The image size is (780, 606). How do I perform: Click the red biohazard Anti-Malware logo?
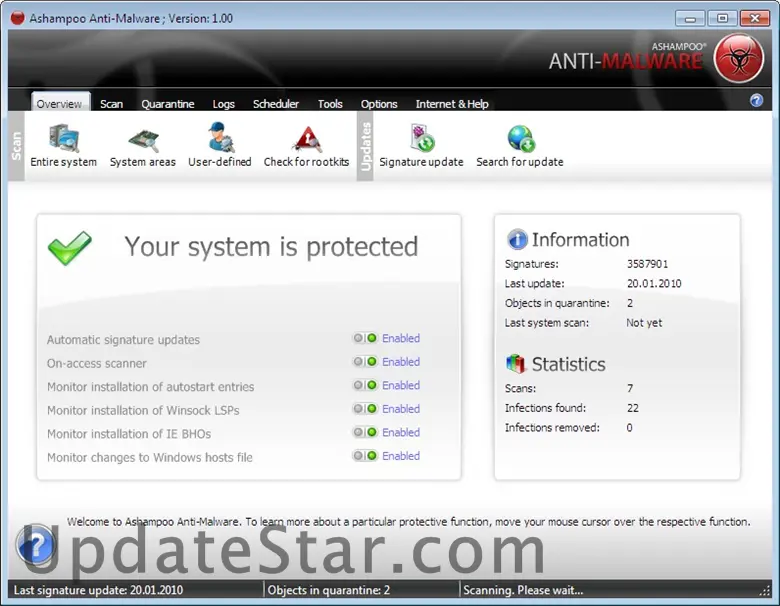739,58
